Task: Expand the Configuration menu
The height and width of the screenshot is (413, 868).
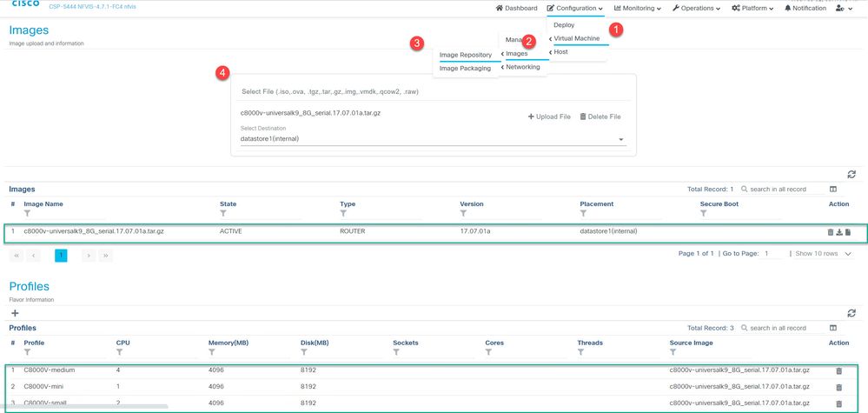Action: [574, 9]
